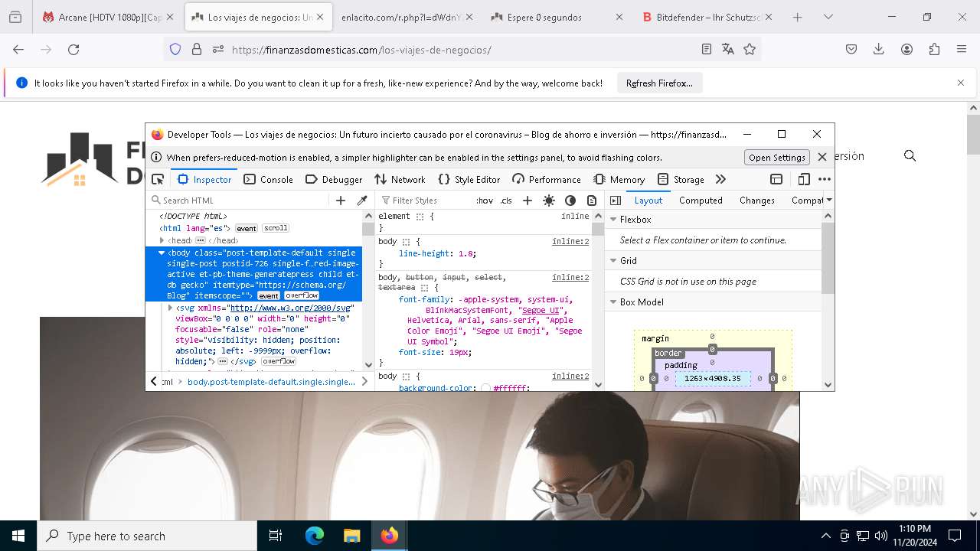980x551 pixels.
Task: Open the DevTools iframe selector icon
Action: tap(776, 179)
